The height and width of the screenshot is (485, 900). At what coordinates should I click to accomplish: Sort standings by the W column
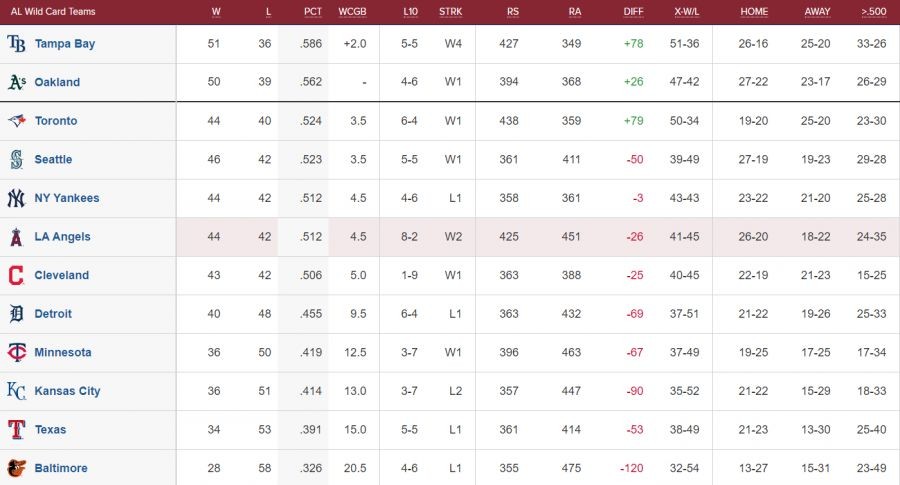216,12
